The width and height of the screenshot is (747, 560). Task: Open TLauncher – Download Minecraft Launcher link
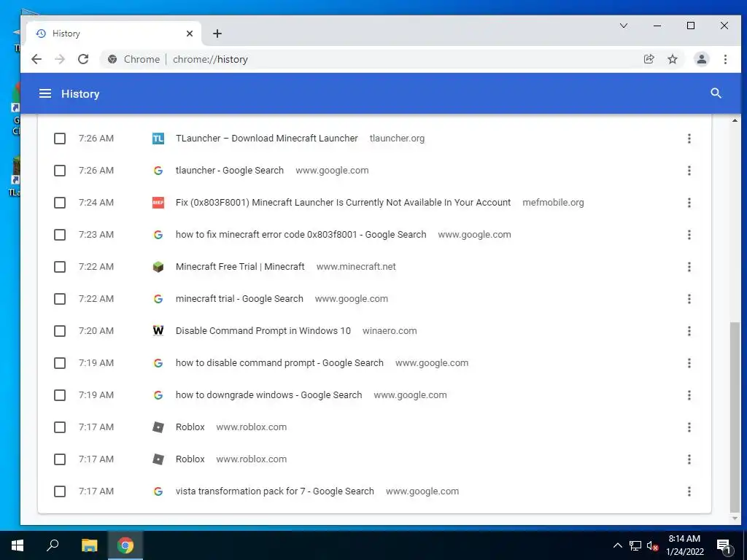tap(267, 139)
